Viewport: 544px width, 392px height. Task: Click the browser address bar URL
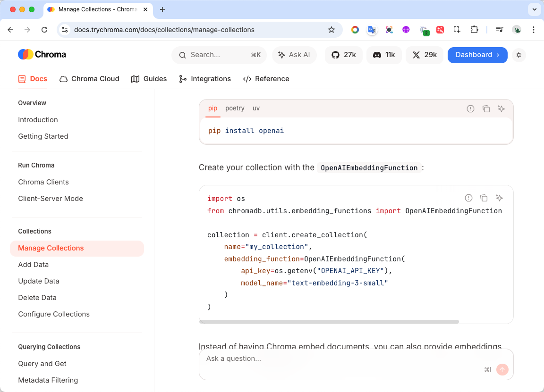coord(164,30)
